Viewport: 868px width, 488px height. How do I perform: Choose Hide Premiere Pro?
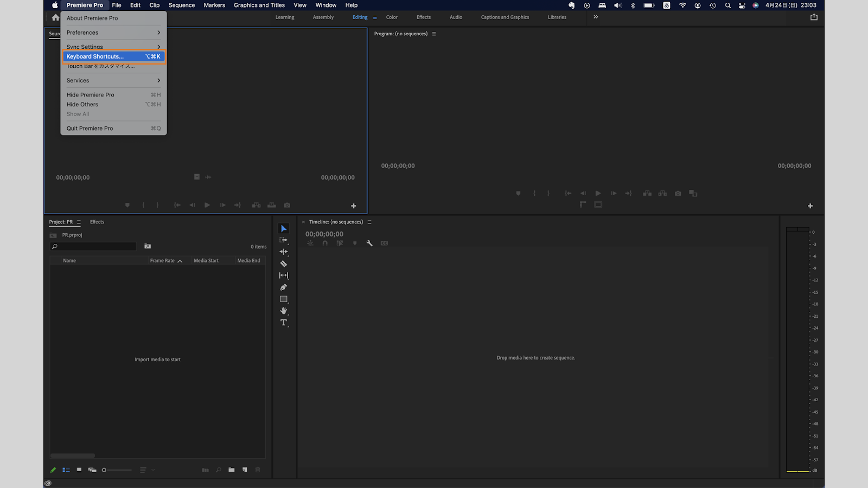pyautogui.click(x=113, y=95)
